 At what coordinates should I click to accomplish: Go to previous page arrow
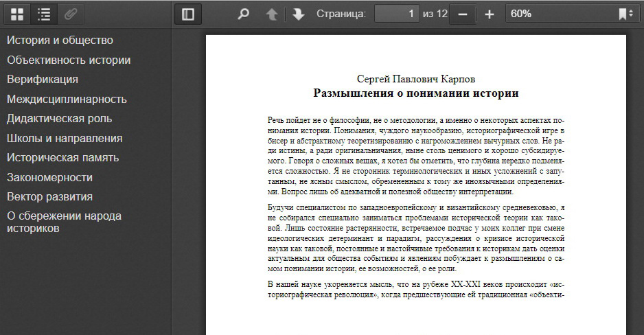(271, 14)
